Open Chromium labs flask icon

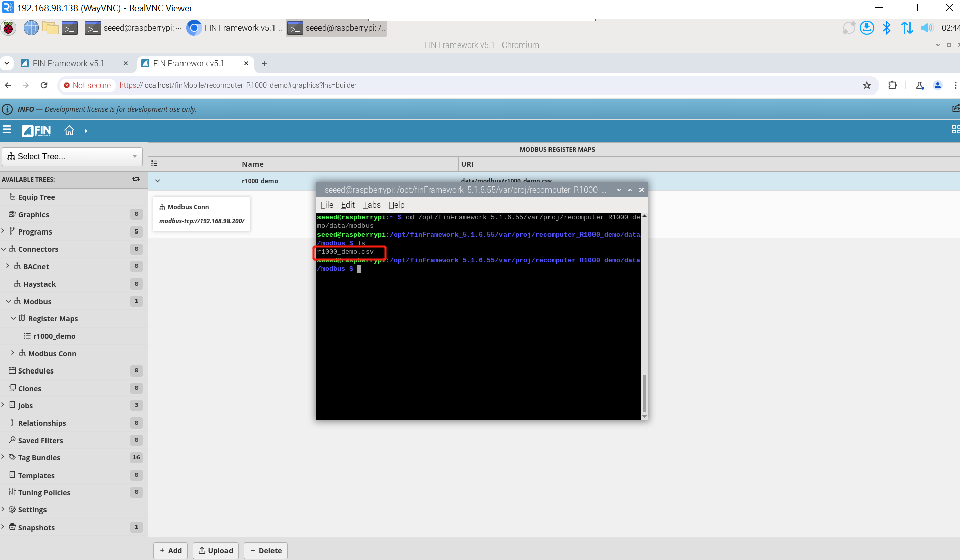[x=920, y=85]
